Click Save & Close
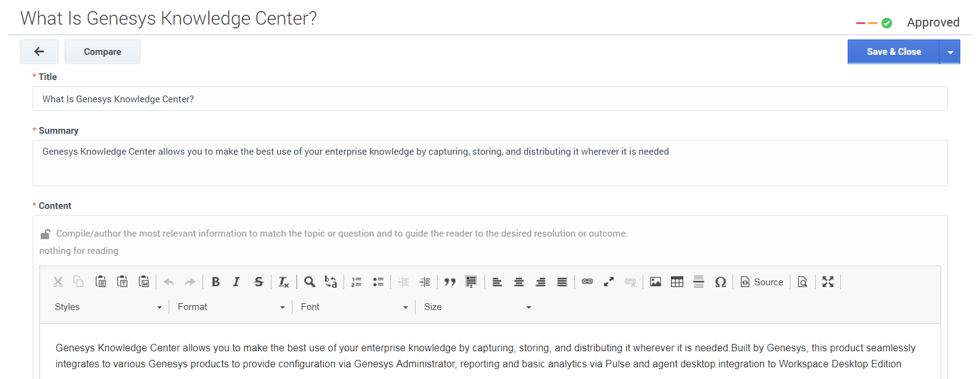 (x=893, y=52)
